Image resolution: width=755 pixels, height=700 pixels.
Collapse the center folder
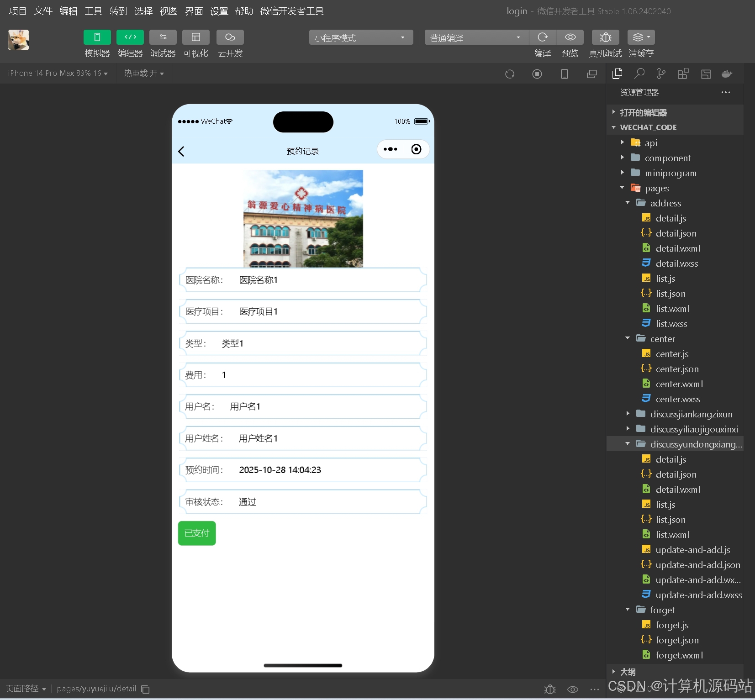click(x=675, y=339)
